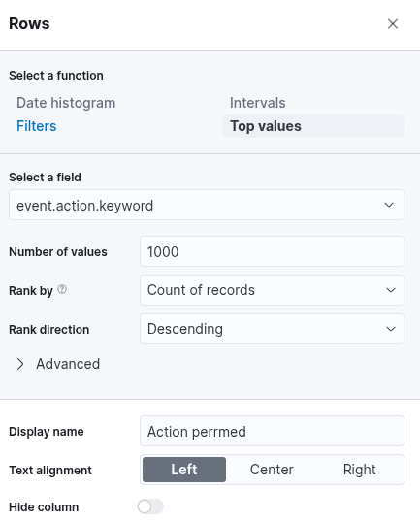The image size is (420, 521).
Task: Open the event.action.keyword field dropdown
Action: (x=207, y=205)
